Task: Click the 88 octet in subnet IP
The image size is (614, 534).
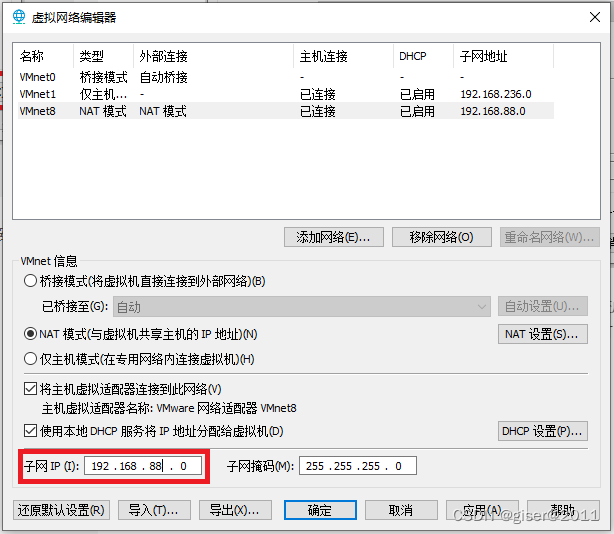Action: coord(155,466)
